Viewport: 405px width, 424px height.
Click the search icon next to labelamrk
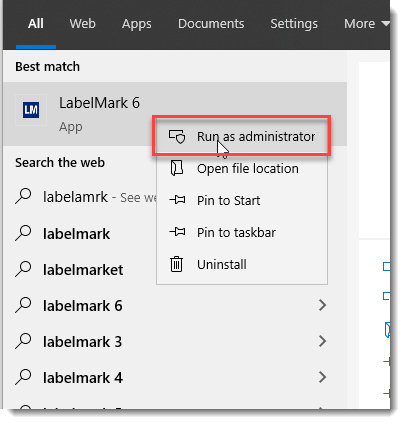click(23, 197)
